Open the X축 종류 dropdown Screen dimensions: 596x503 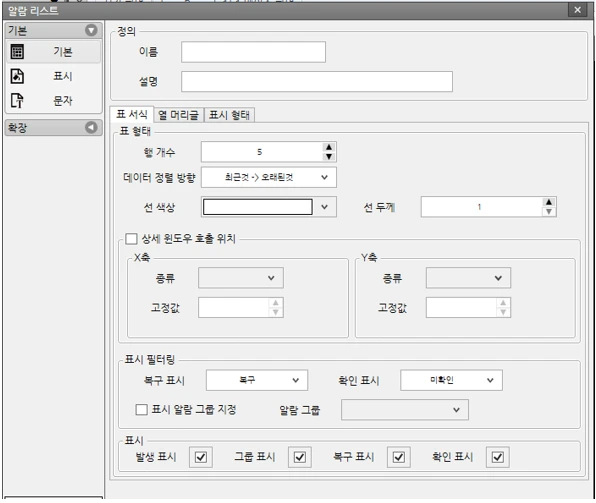click(x=241, y=278)
